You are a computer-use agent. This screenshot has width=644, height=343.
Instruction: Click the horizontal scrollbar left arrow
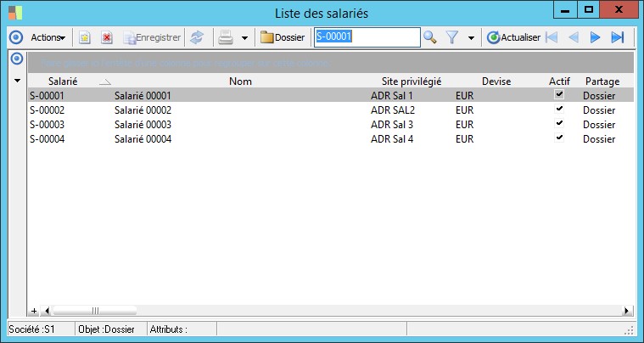coord(47,311)
